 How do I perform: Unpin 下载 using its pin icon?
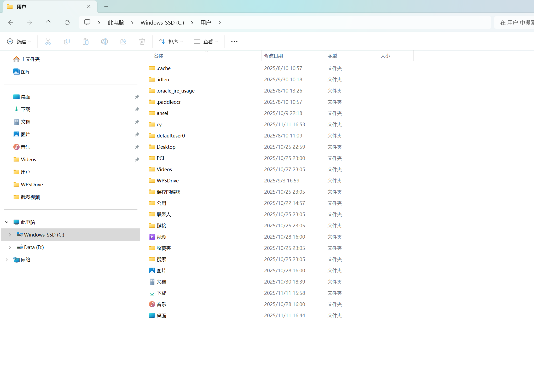137,109
